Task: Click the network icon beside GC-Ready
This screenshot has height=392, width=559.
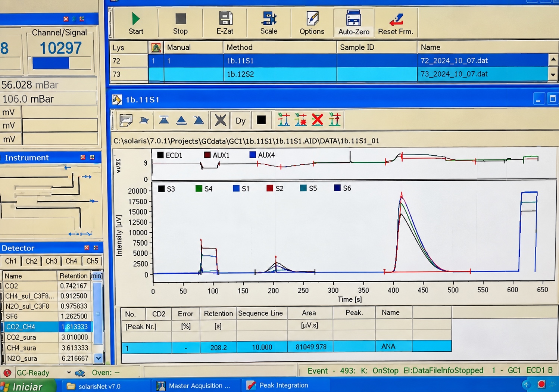Action: 80,373
